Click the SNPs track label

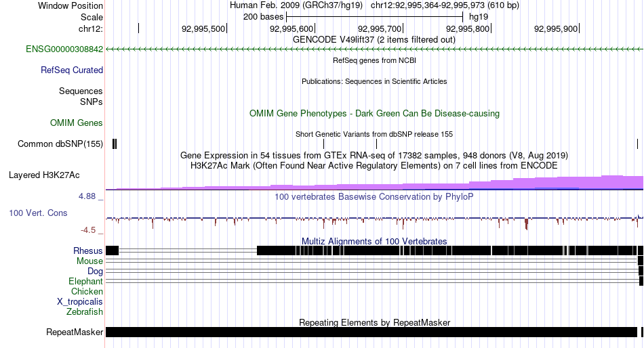[92, 102]
